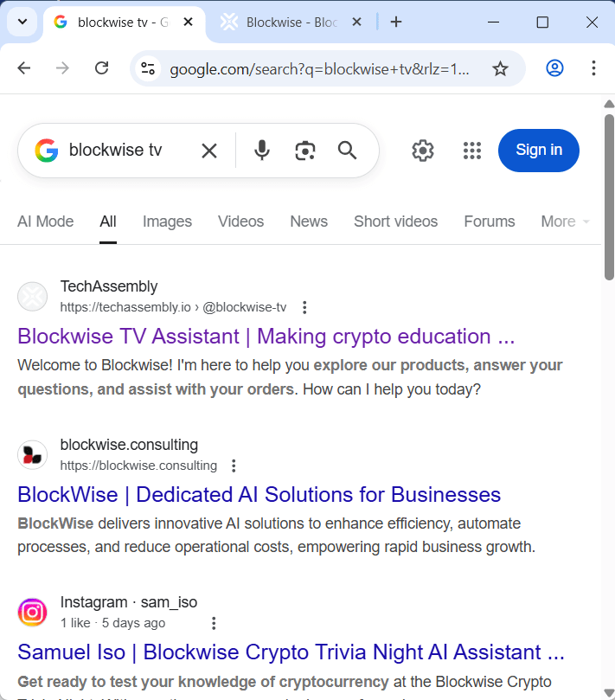615x700 pixels.
Task: Open the three-dot menu on the TechAssembly result
Action: 304,307
